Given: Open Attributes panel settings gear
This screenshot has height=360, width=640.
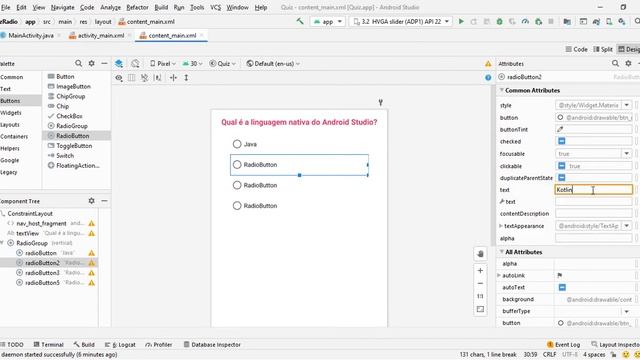Looking at the screenshot, I should coord(629,63).
